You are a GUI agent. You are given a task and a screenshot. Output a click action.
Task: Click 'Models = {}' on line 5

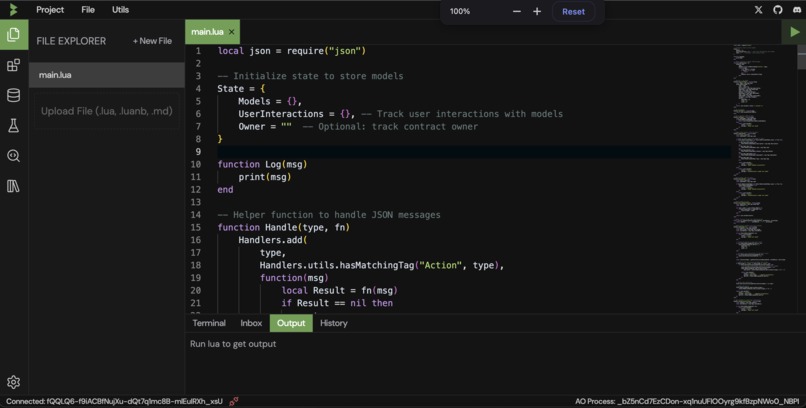click(x=269, y=101)
